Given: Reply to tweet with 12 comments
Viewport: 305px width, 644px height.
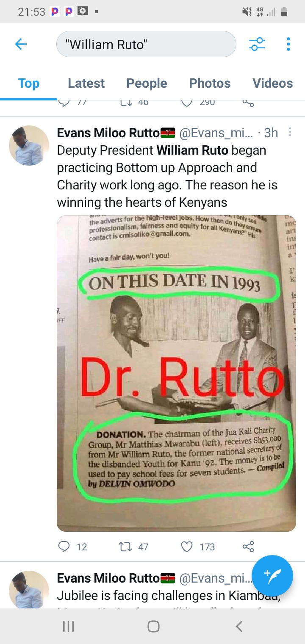Looking at the screenshot, I should (x=64, y=547).
